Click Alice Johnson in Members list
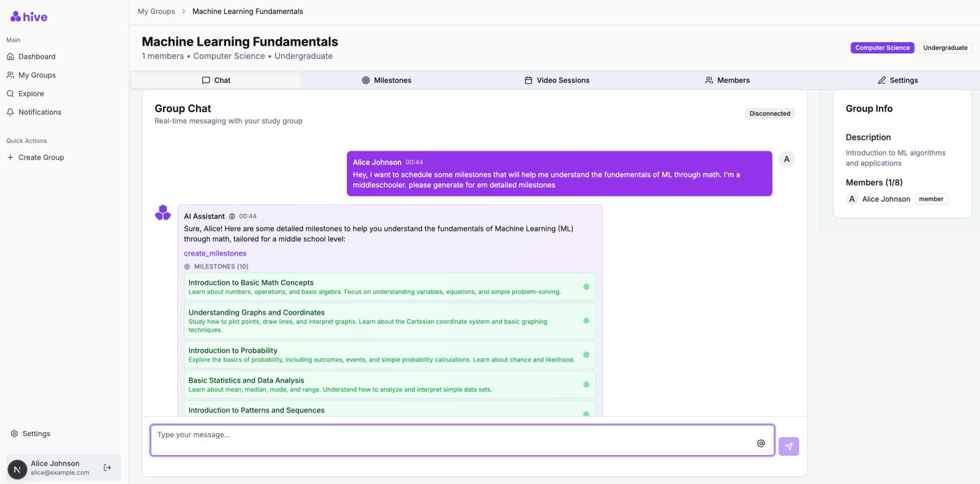This screenshot has height=484, width=980. coord(886,199)
